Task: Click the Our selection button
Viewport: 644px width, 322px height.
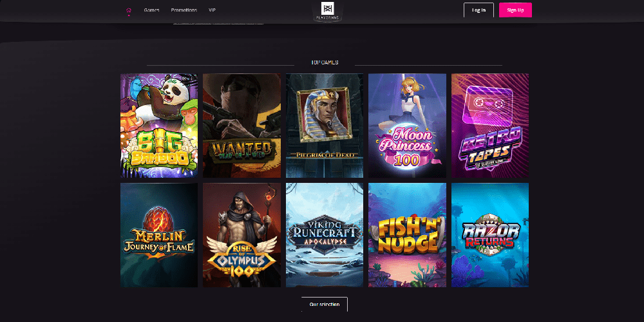Action: pyautogui.click(x=325, y=305)
